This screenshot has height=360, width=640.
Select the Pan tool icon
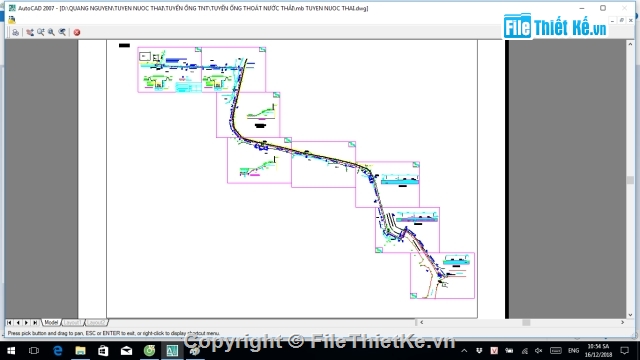pos(30,32)
